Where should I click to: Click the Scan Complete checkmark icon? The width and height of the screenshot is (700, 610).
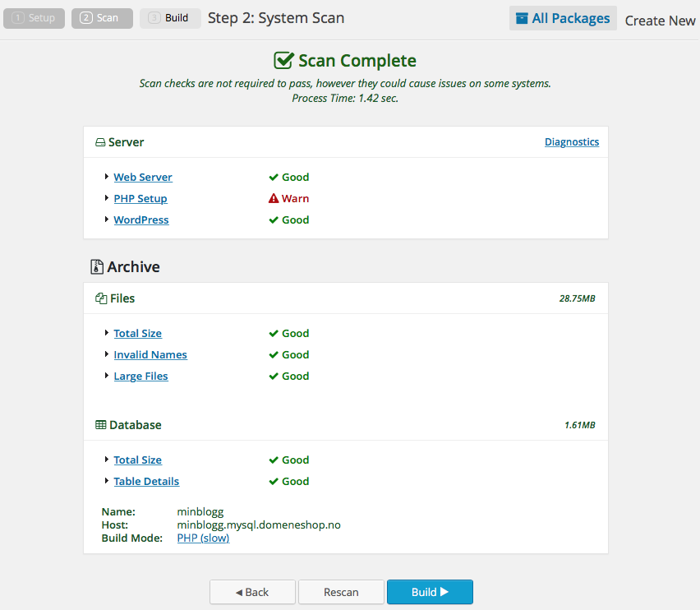tap(284, 60)
